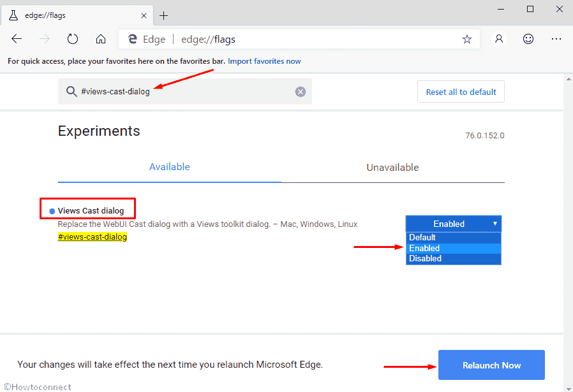573x392 pixels.
Task: Go back using the back arrow
Action: [x=17, y=39]
